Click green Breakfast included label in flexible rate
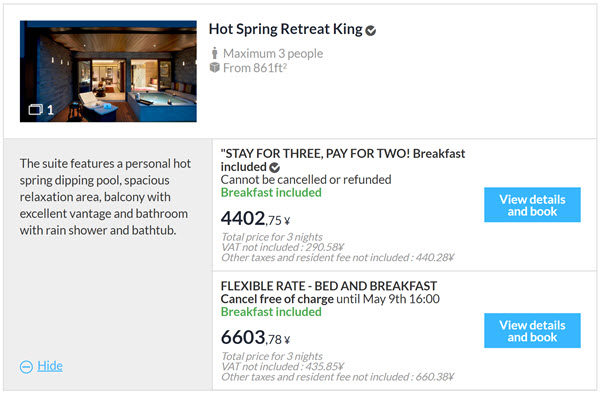600x394 pixels. click(x=271, y=312)
